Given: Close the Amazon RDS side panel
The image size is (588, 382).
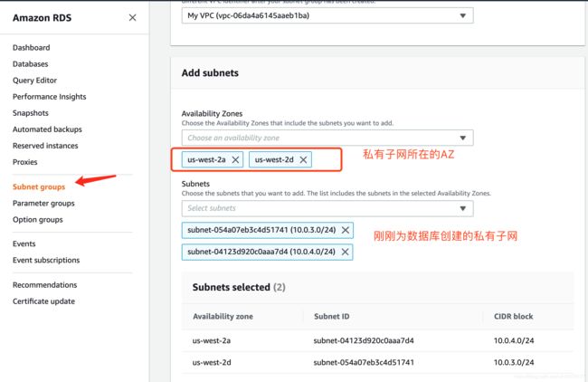Looking at the screenshot, I should [x=132, y=17].
